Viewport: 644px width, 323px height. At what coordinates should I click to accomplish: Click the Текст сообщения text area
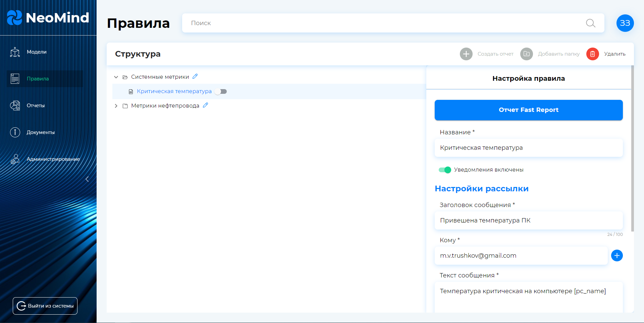coord(529,297)
